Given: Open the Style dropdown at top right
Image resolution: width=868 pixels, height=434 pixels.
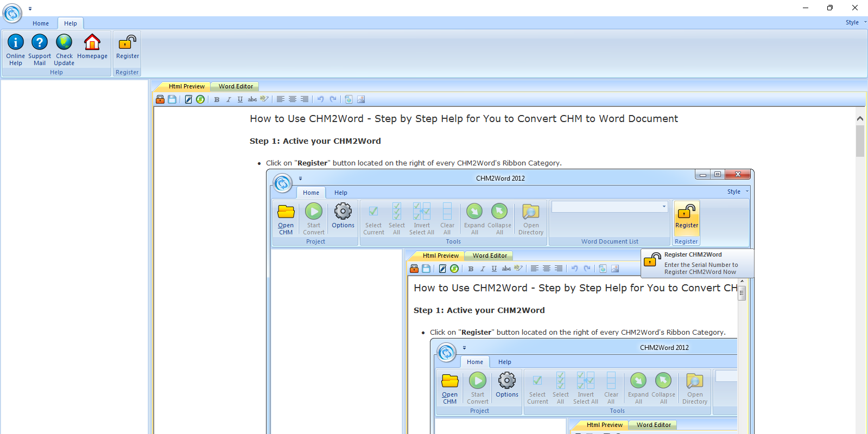Looking at the screenshot, I should [x=855, y=22].
